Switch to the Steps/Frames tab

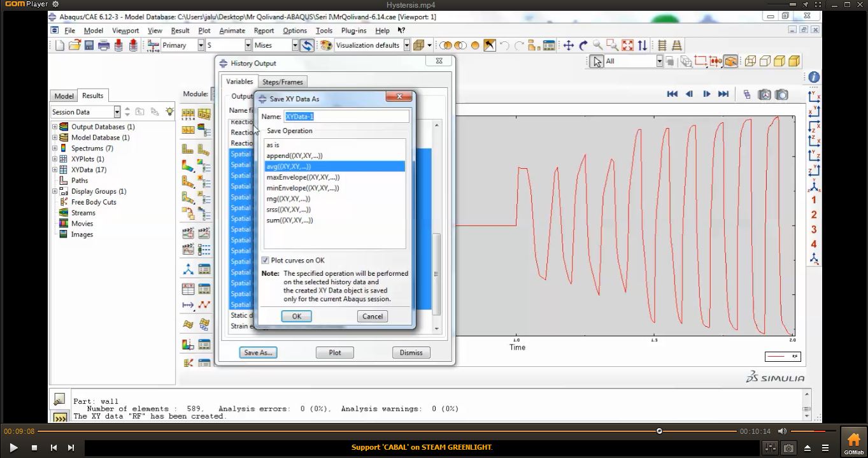283,82
